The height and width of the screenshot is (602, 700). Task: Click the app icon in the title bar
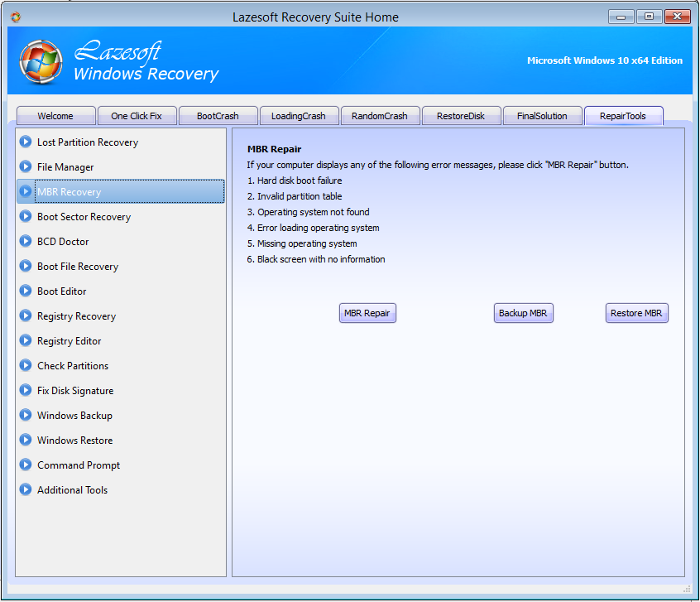[16, 17]
